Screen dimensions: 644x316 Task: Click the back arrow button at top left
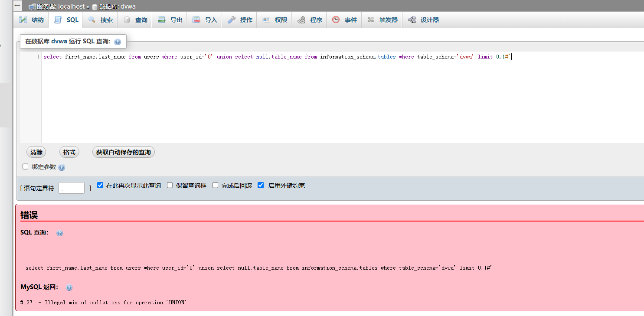(17, 6)
